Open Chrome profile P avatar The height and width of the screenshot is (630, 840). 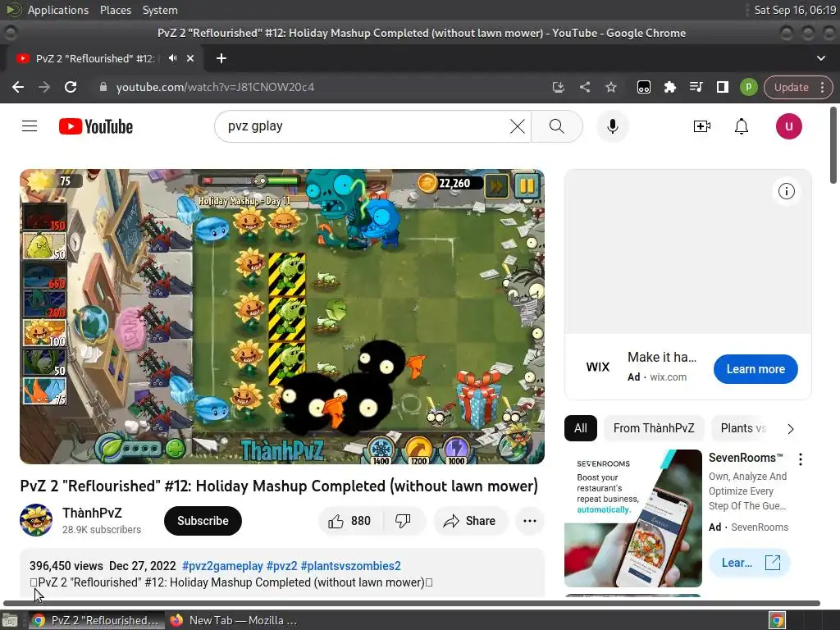click(748, 87)
